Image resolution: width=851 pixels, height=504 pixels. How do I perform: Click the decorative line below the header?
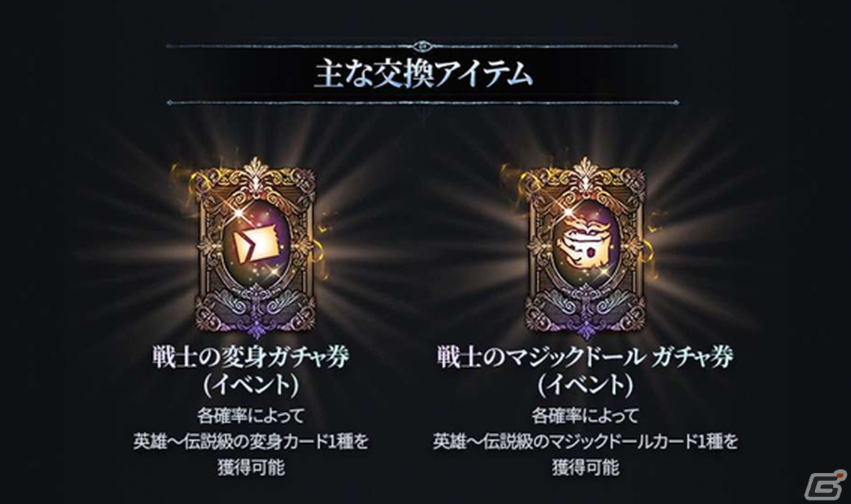423,103
